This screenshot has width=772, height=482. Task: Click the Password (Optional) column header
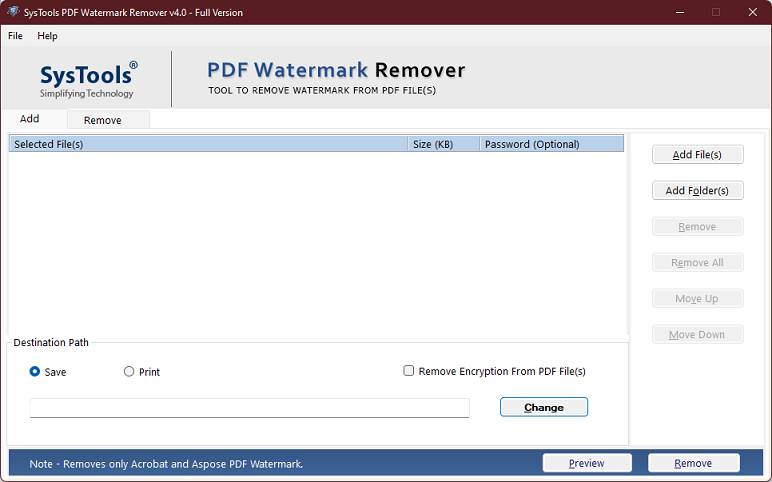pyautogui.click(x=551, y=144)
